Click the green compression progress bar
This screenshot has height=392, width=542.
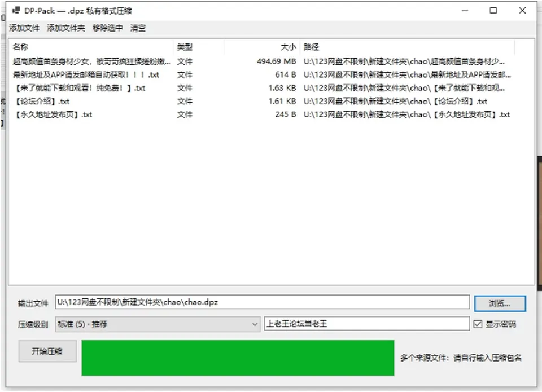238,358
